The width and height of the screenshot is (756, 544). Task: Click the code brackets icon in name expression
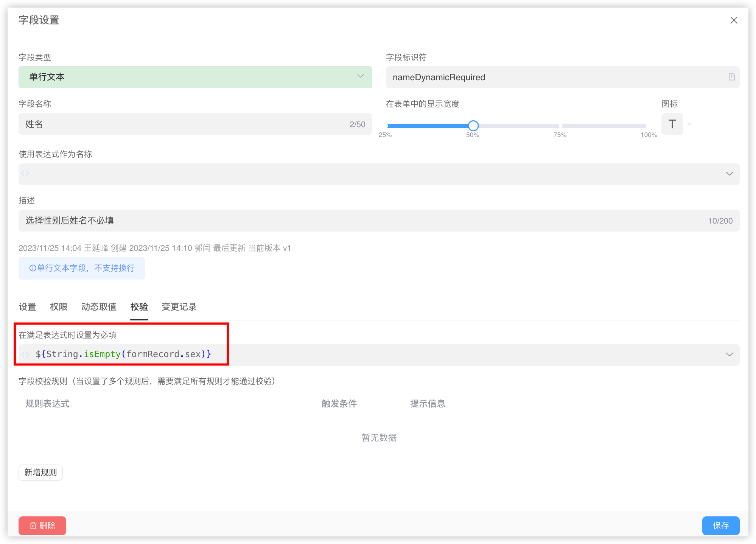pyautogui.click(x=25, y=174)
